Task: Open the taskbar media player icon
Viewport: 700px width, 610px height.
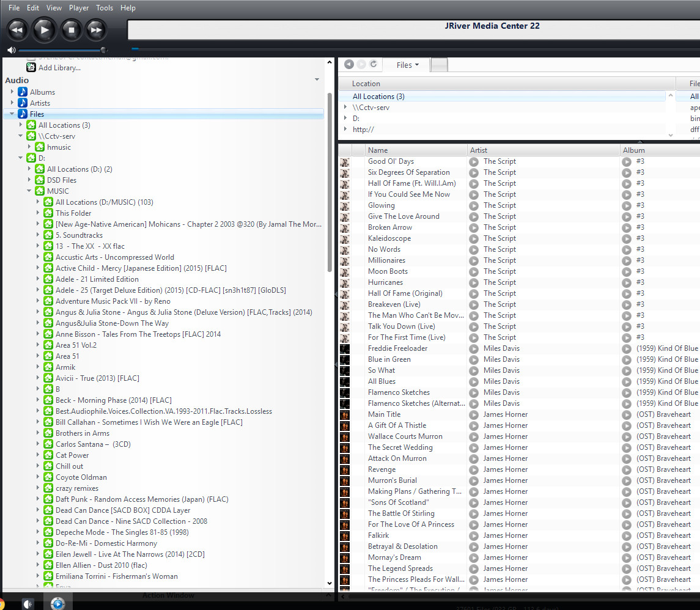Action: [x=57, y=604]
